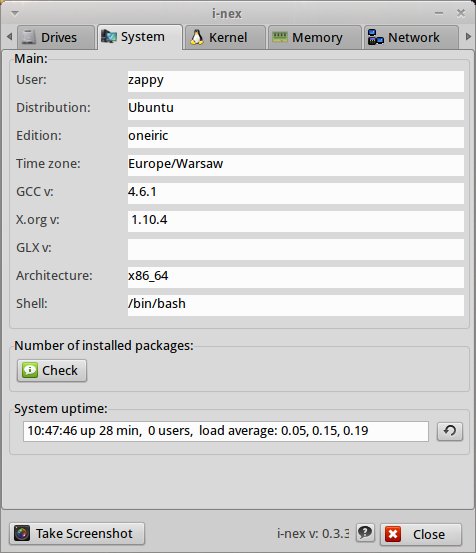Click the Time zone field Europe/Warsaw

pyautogui.click(x=295, y=165)
